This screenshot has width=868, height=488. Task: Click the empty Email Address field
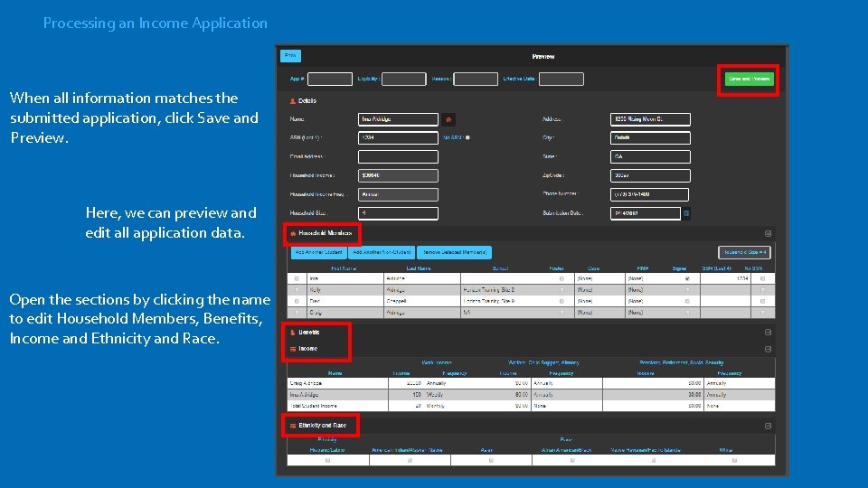pos(398,156)
